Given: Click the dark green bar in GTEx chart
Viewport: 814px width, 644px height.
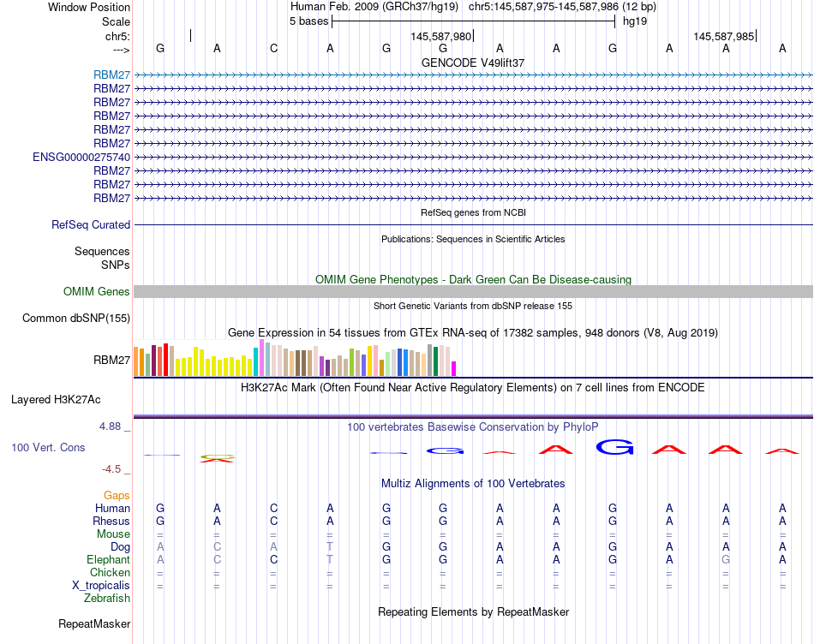Looking at the screenshot, I should pyautogui.click(x=435, y=361).
